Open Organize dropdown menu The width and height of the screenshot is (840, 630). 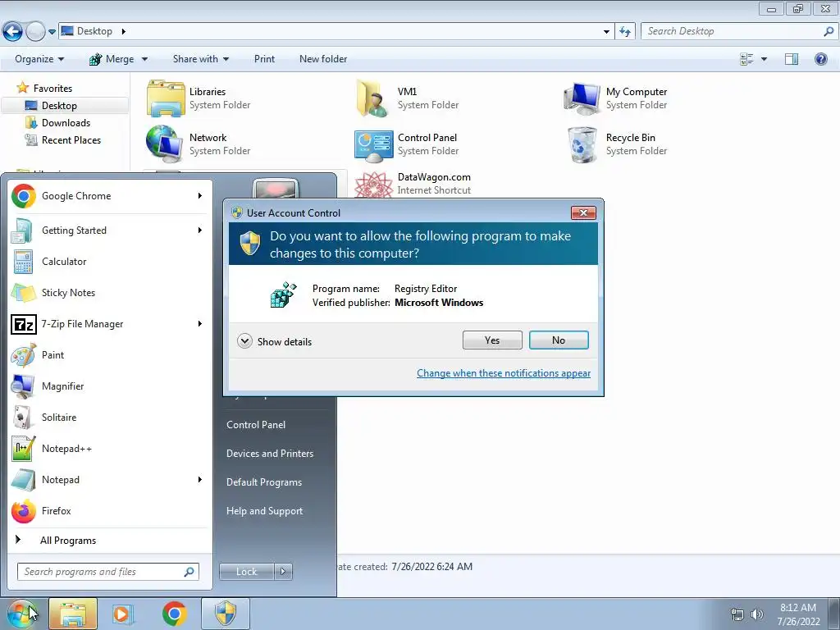(39, 59)
